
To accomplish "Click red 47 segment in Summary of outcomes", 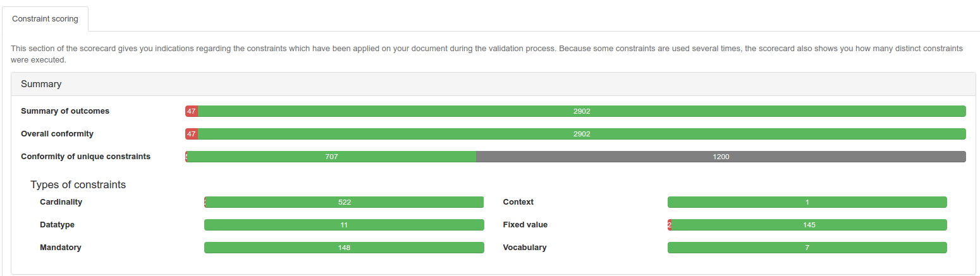I will click(191, 111).
